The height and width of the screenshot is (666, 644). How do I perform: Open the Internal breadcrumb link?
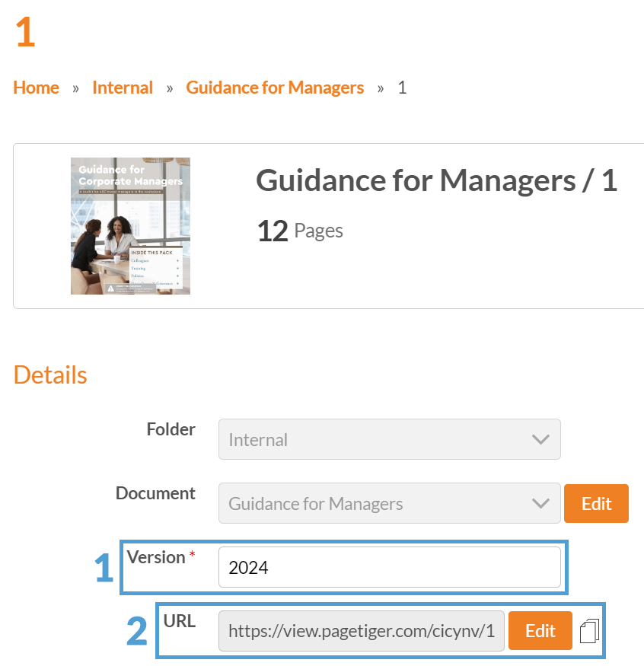123,88
